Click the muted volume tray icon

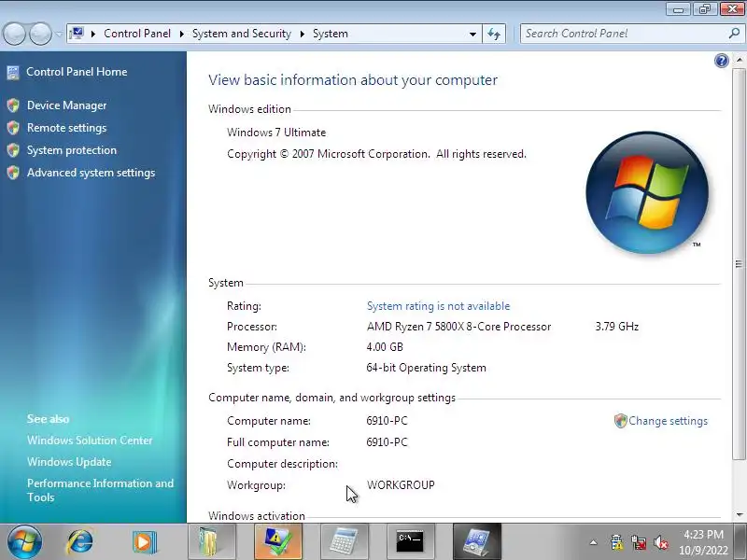click(661, 542)
